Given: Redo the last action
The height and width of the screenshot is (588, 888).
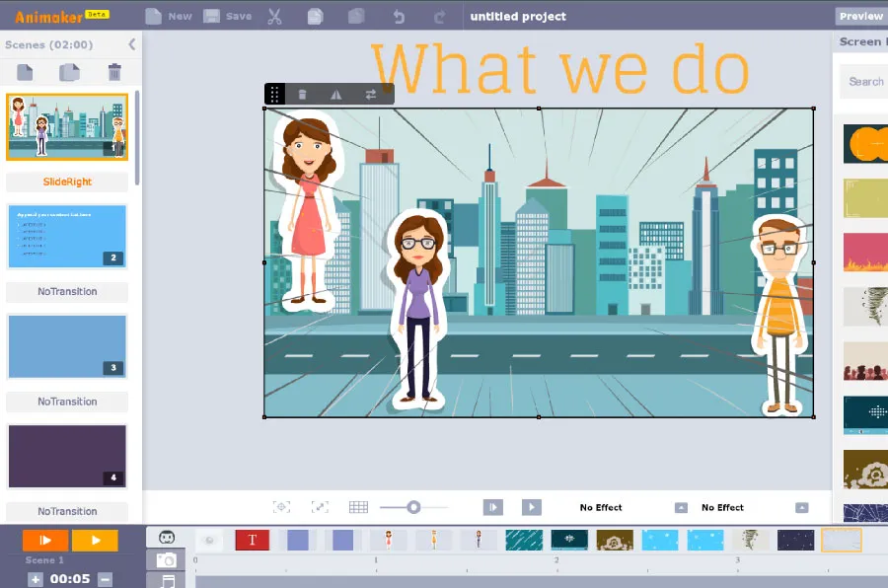Looking at the screenshot, I should tap(440, 16).
